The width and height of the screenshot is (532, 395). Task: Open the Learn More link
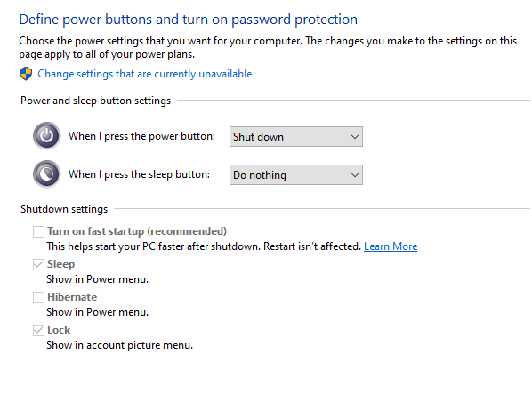point(391,246)
